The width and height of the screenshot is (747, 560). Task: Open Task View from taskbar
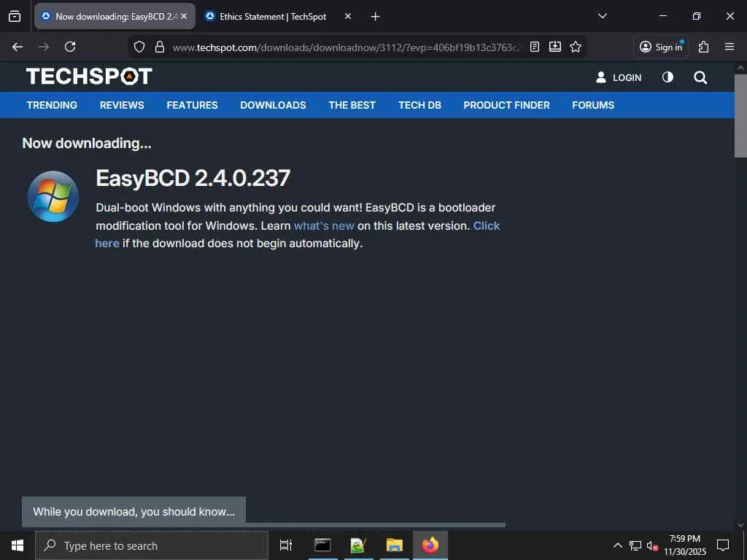[x=286, y=545]
